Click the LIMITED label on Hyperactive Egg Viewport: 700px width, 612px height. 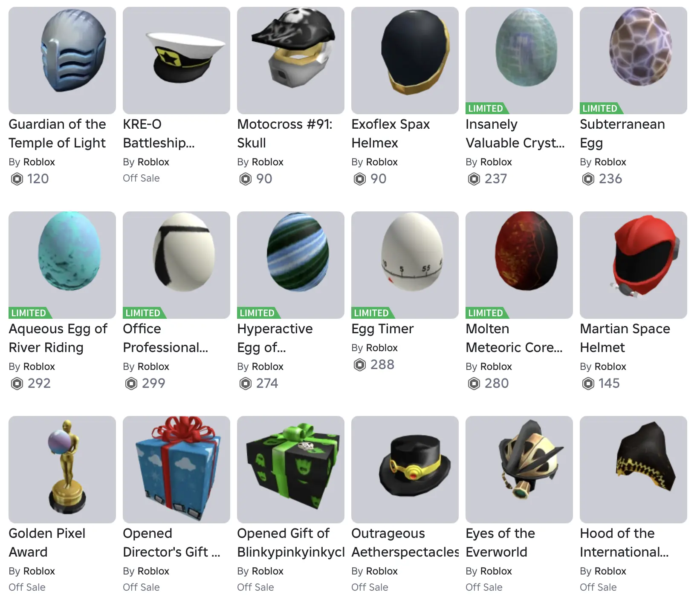coord(258,313)
